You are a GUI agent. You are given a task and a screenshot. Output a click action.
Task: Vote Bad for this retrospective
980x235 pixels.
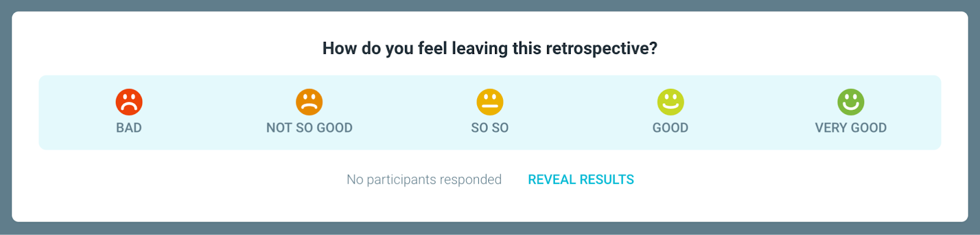129,112
